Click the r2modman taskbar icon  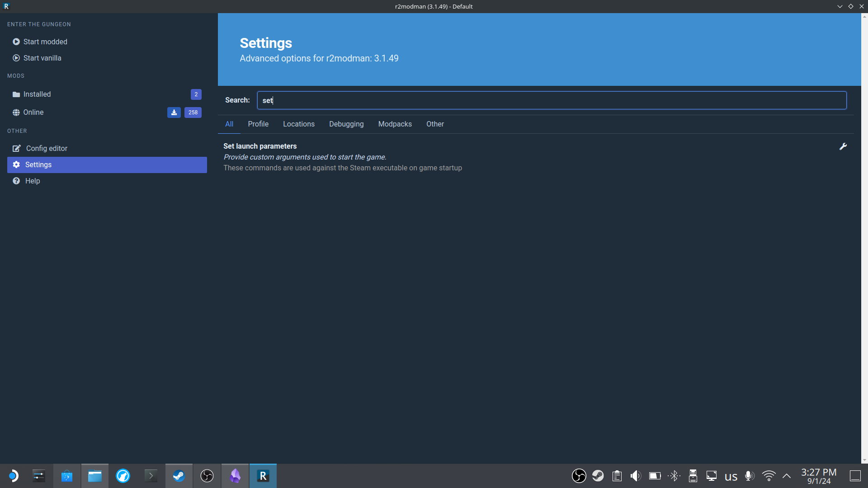[263, 476]
